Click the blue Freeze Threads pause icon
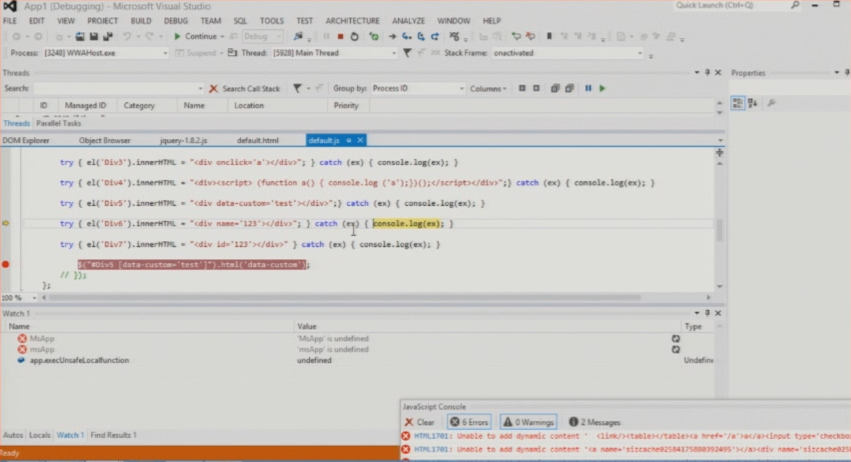The height and width of the screenshot is (462, 851). click(588, 88)
